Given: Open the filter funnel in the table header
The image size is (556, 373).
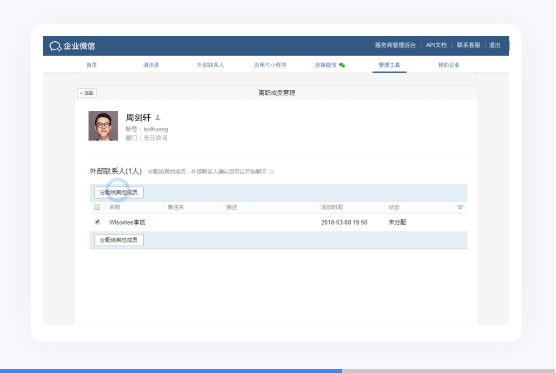Looking at the screenshot, I should (x=460, y=207).
